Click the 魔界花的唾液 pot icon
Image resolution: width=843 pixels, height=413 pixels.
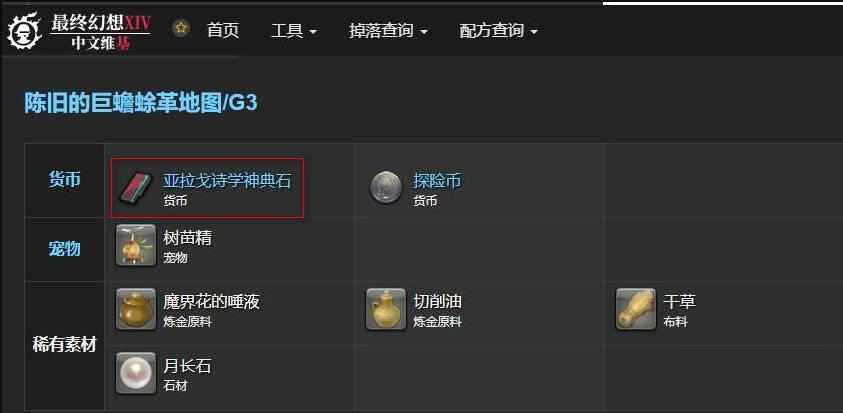136,309
